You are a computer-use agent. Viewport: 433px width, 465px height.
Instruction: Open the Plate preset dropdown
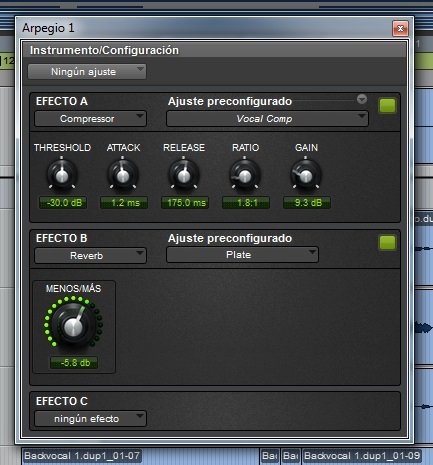tap(242, 255)
